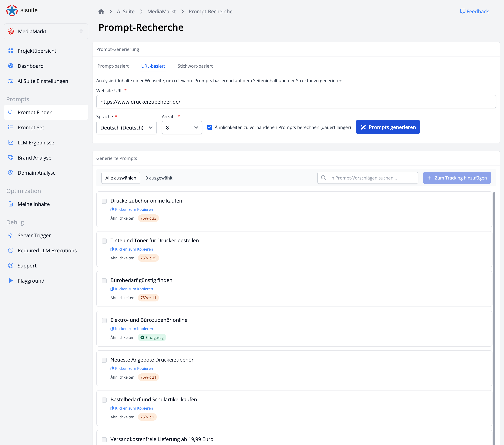Image resolution: width=504 pixels, height=445 pixels.
Task: Click the home icon in breadcrumb
Action: 101,12
